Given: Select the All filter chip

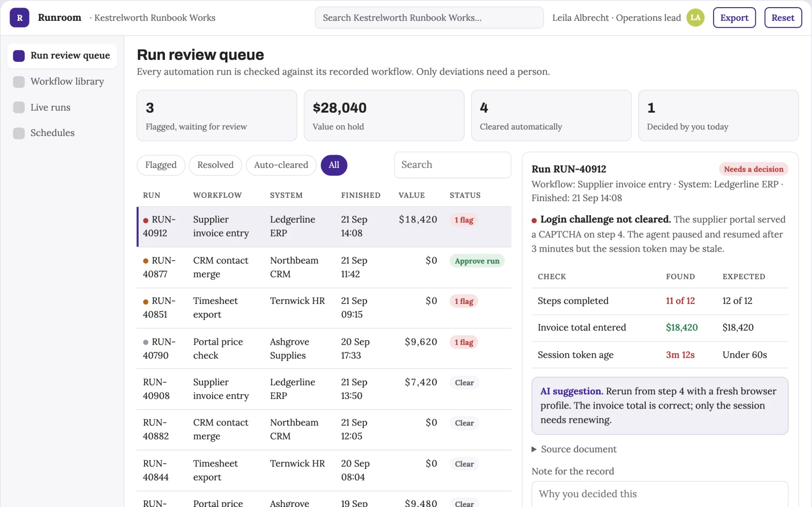Looking at the screenshot, I should (x=334, y=165).
